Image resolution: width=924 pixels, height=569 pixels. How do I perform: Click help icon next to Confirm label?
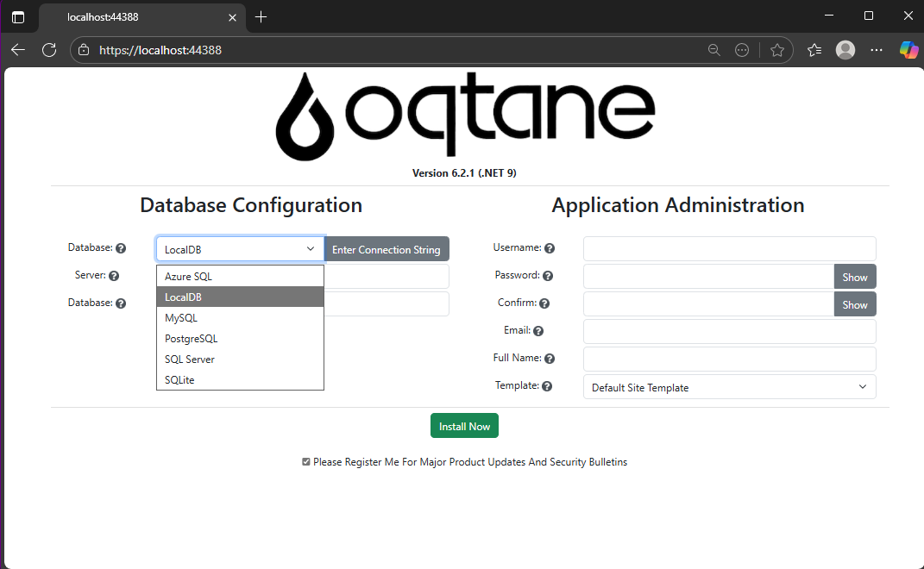[544, 303]
